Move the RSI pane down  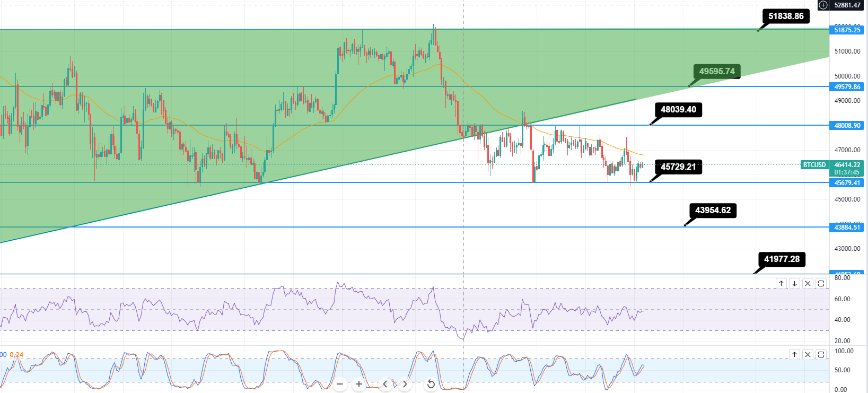coord(794,284)
